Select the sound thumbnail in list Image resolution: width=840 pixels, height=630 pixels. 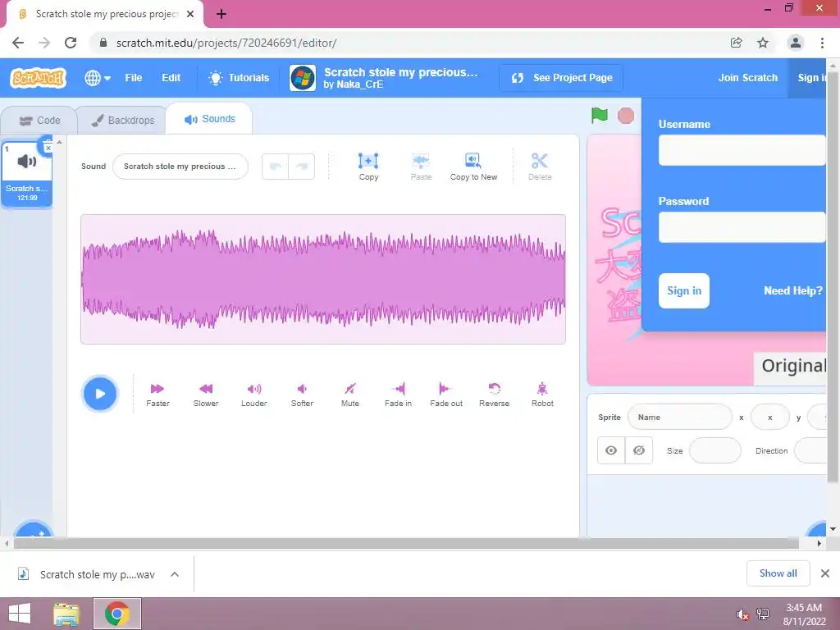(27, 174)
